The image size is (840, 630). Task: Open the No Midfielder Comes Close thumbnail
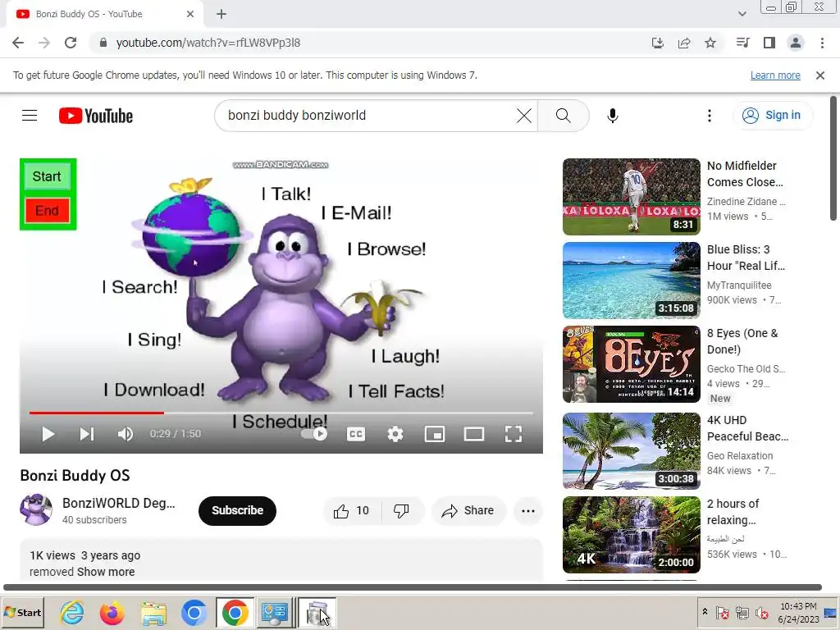point(631,197)
